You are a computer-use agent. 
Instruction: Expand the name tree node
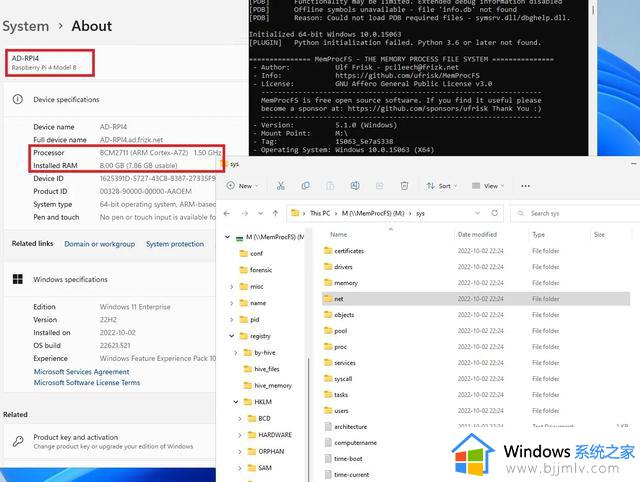coord(231,303)
